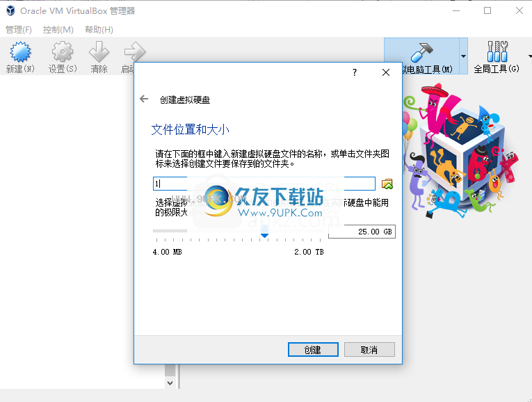Click the 取消 button
Screen dimensions: 532x402
coord(369,349)
